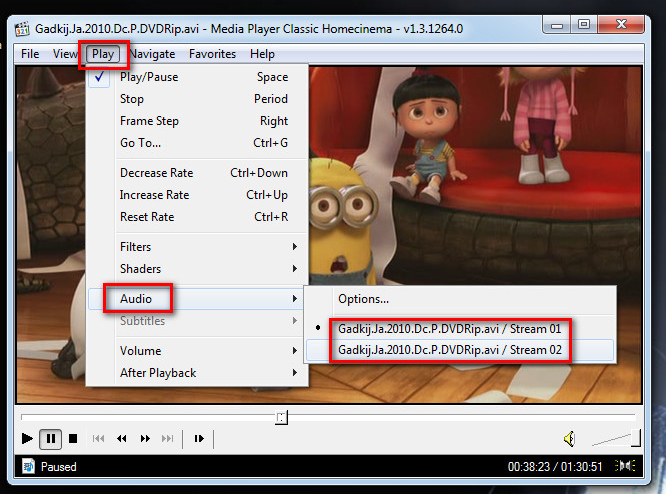The width and height of the screenshot is (666, 494).
Task: Open the View menu
Action: [x=65, y=54]
